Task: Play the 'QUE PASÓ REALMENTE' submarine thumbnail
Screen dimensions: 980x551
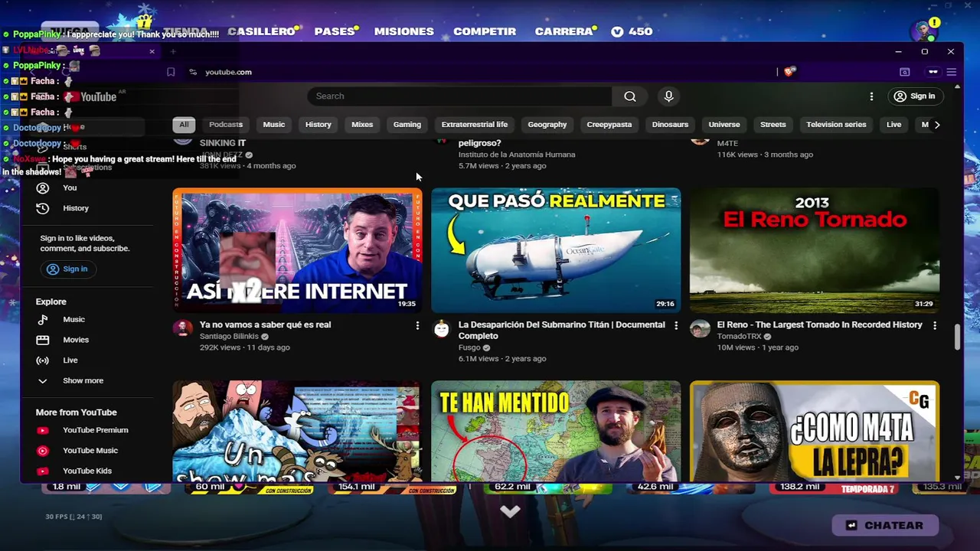Action: 556,250
